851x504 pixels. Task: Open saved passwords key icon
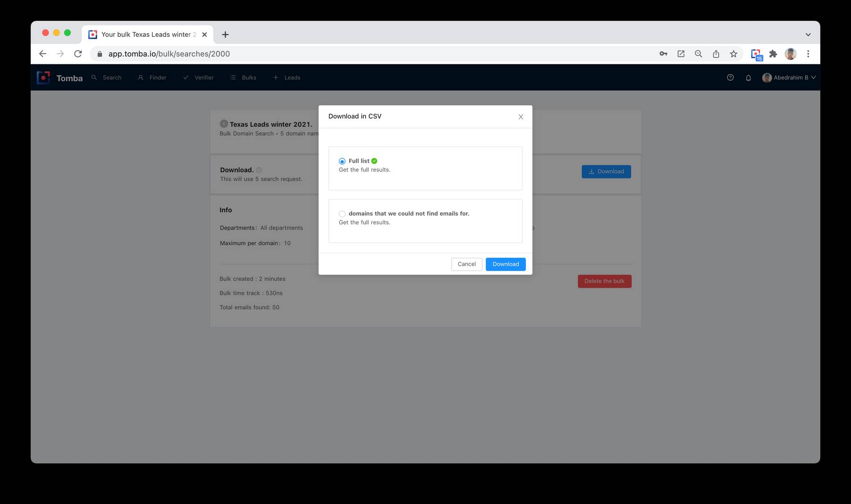[x=663, y=54]
